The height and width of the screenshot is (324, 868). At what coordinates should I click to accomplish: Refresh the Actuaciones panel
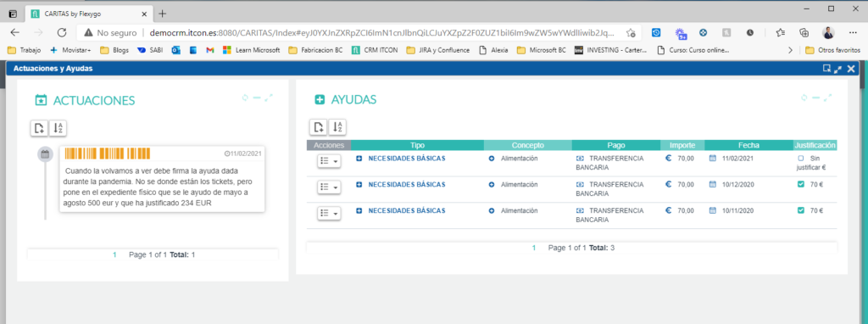coord(245,98)
